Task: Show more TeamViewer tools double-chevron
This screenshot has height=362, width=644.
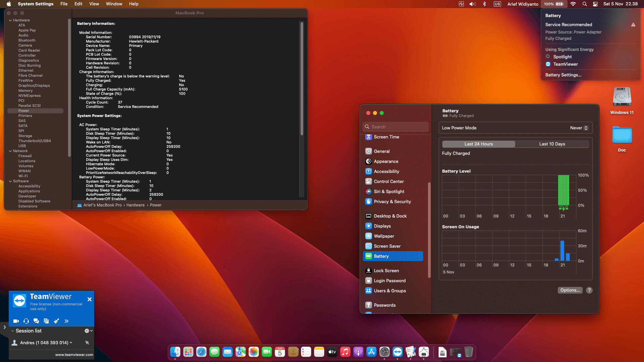Action: tap(66, 321)
